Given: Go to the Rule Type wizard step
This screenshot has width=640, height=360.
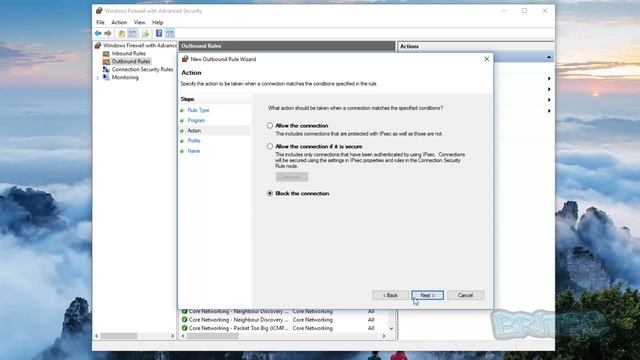Looking at the screenshot, I should (x=198, y=110).
